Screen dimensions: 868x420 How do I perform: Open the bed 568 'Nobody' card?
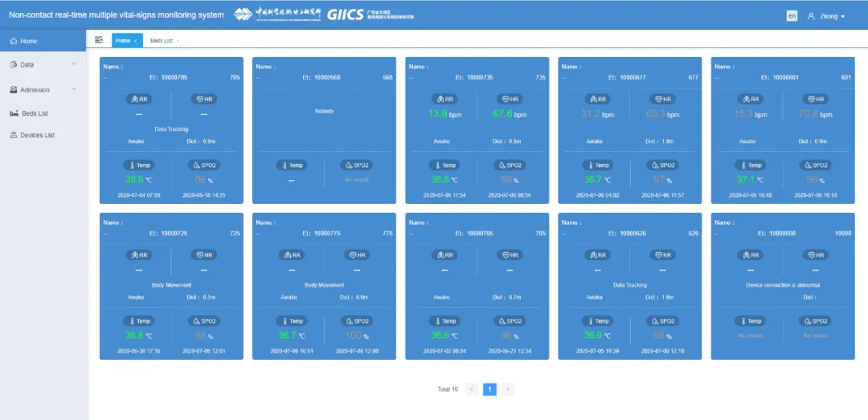click(x=325, y=131)
